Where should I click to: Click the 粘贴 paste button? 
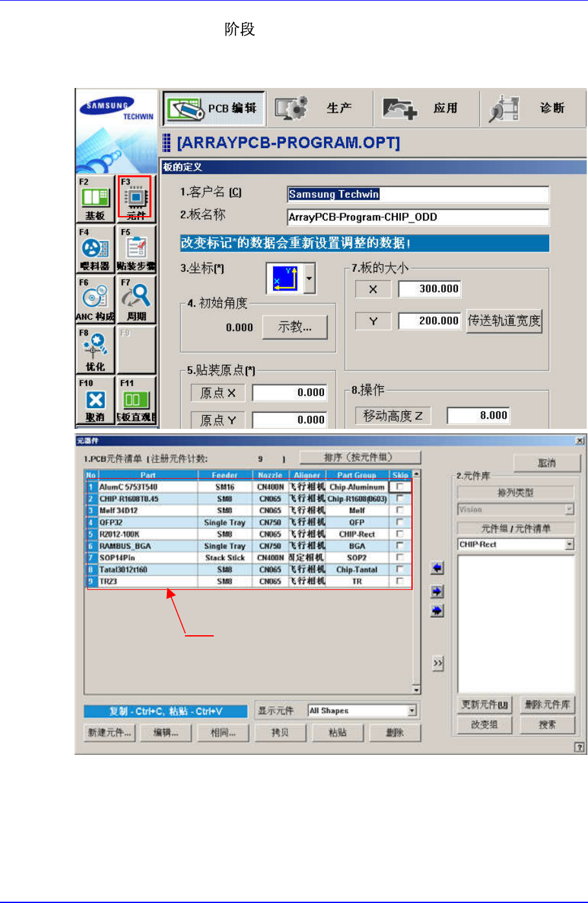337,733
